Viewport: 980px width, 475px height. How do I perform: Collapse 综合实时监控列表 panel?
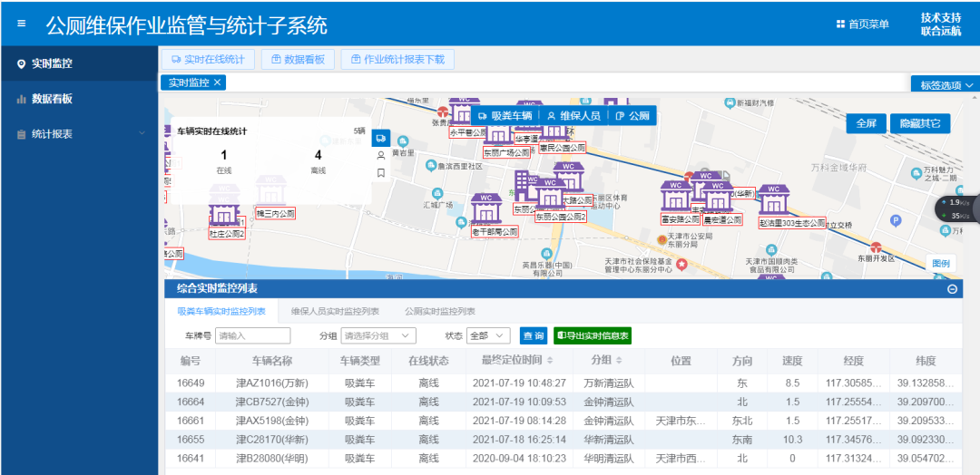point(953,288)
